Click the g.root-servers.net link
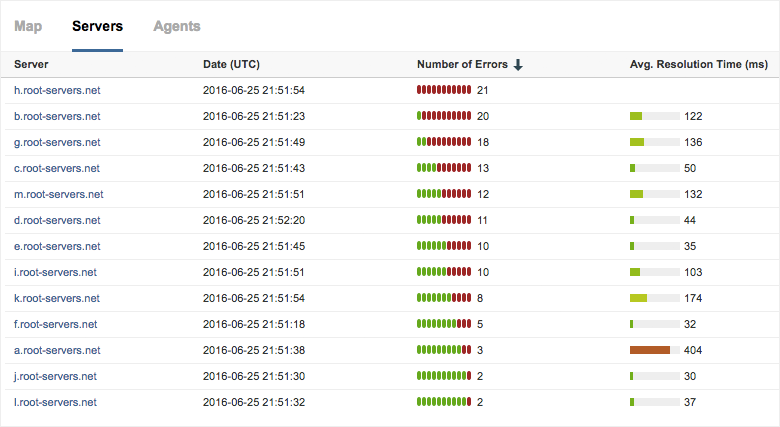Image resolution: width=780 pixels, height=427 pixels. coord(57,142)
